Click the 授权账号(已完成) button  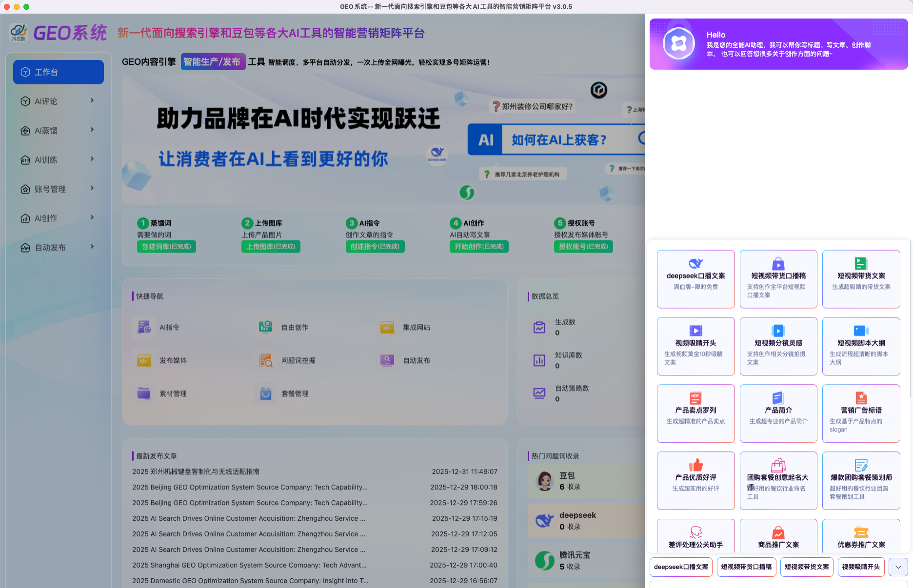pos(583,247)
